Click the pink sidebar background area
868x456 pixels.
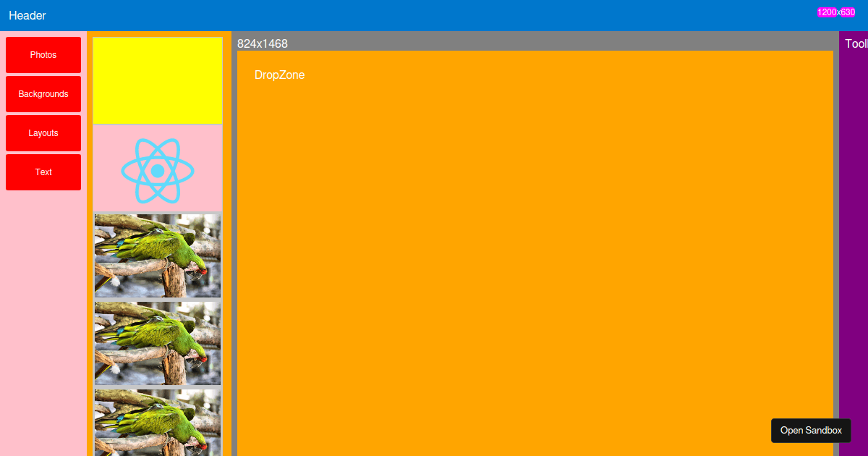pyautogui.click(x=43, y=326)
